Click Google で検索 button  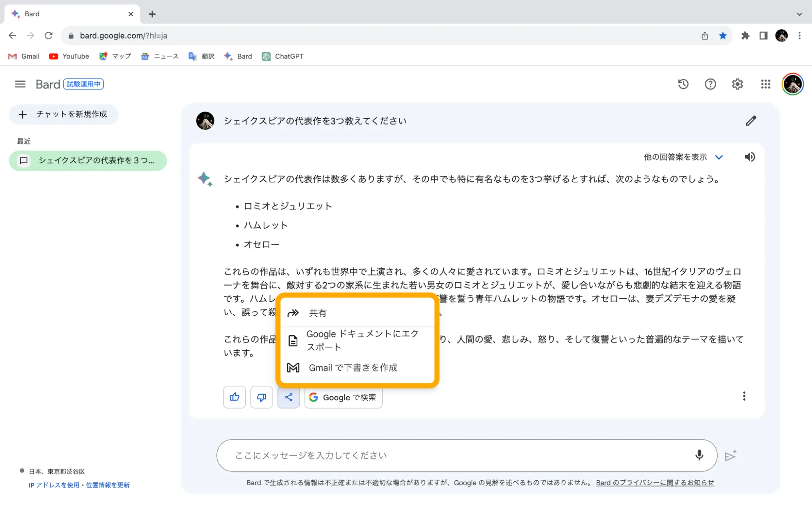(343, 397)
